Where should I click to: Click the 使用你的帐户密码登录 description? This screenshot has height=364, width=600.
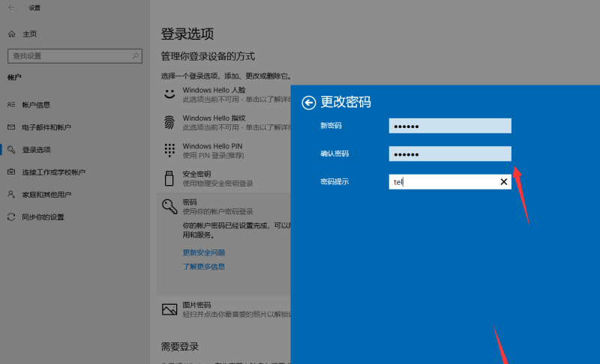[217, 211]
